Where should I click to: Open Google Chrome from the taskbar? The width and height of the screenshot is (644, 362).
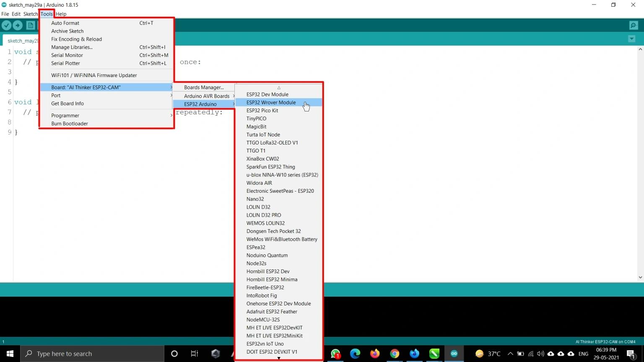pos(395,354)
